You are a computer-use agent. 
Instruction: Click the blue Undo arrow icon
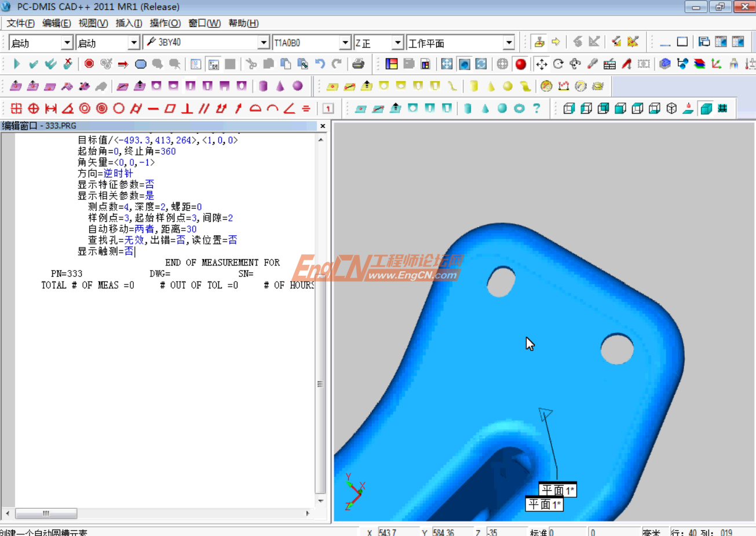click(x=320, y=64)
